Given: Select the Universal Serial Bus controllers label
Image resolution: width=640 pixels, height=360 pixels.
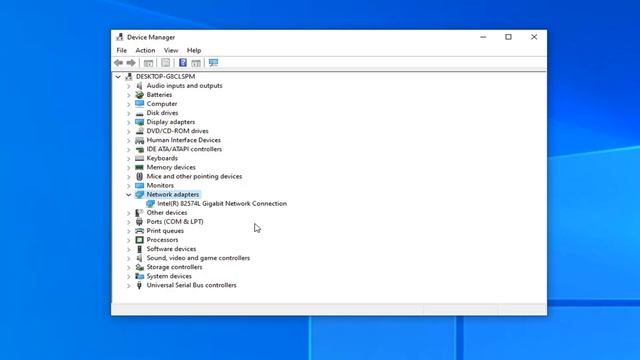Looking at the screenshot, I should click(x=191, y=285).
